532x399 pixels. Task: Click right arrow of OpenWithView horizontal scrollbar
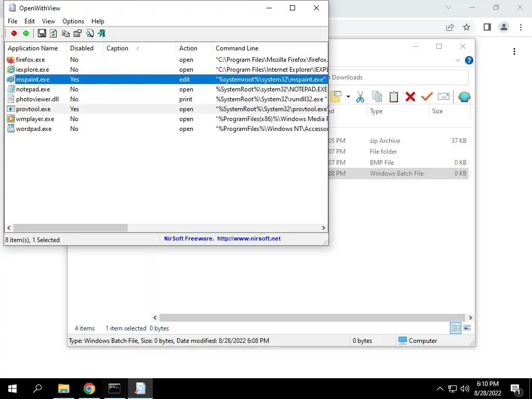pos(324,228)
